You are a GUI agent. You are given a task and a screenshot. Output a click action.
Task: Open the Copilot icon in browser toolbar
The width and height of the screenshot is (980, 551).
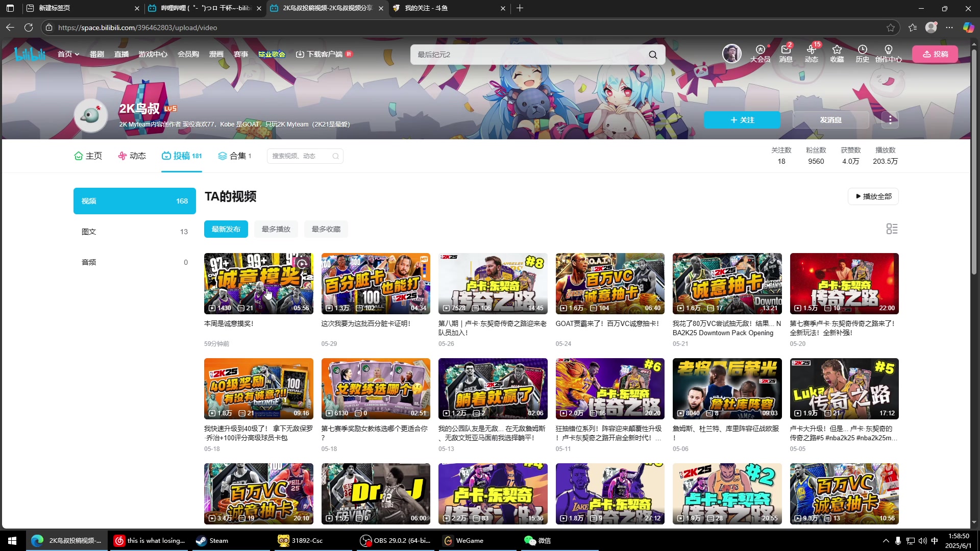click(968, 28)
